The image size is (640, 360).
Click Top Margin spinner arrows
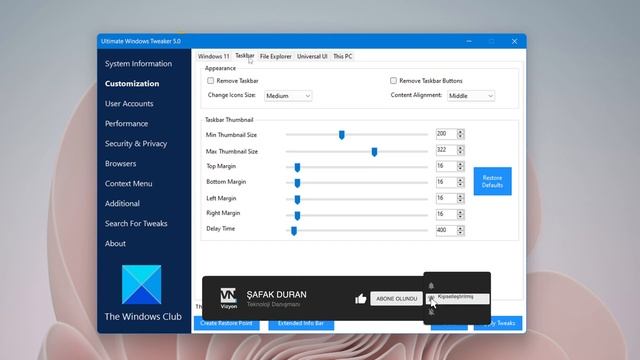pos(460,166)
